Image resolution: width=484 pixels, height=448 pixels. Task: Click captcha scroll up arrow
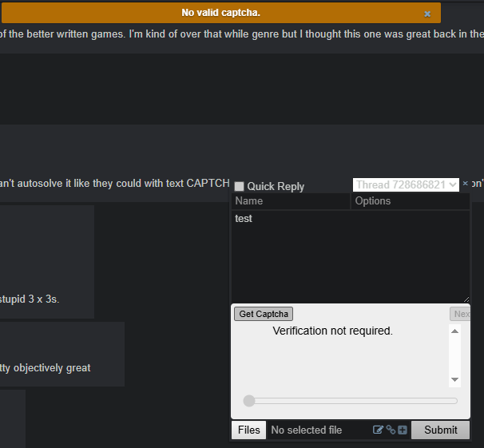pos(454,331)
